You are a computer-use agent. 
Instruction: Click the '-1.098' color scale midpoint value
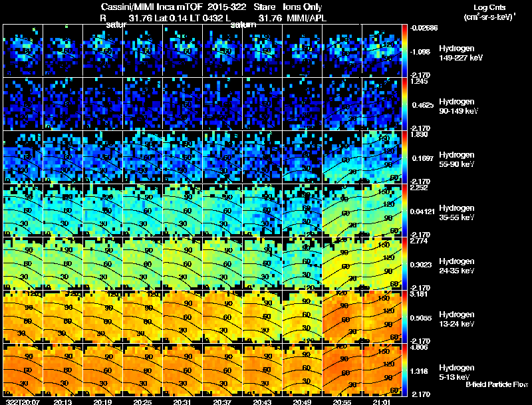(421, 52)
